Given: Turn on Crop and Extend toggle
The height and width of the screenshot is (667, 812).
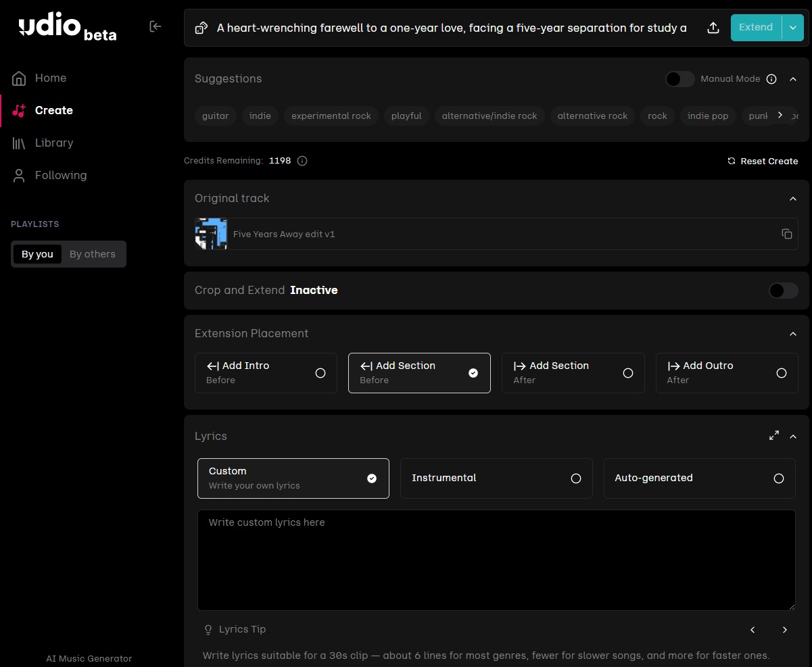Looking at the screenshot, I should [783, 291].
